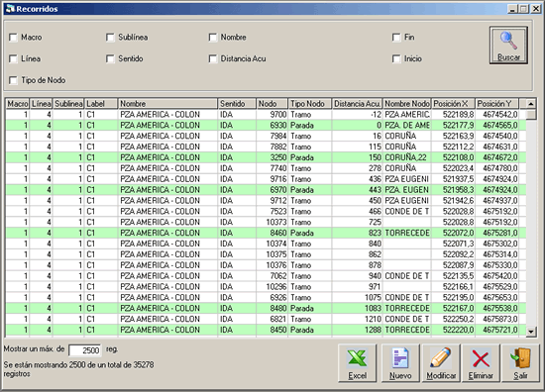Minimize the Recorridos window
This screenshot has width=545, height=392.
tap(512, 9)
